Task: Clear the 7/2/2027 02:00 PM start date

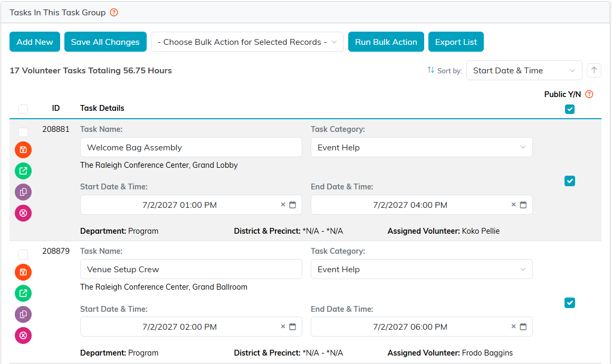Action: pos(283,327)
